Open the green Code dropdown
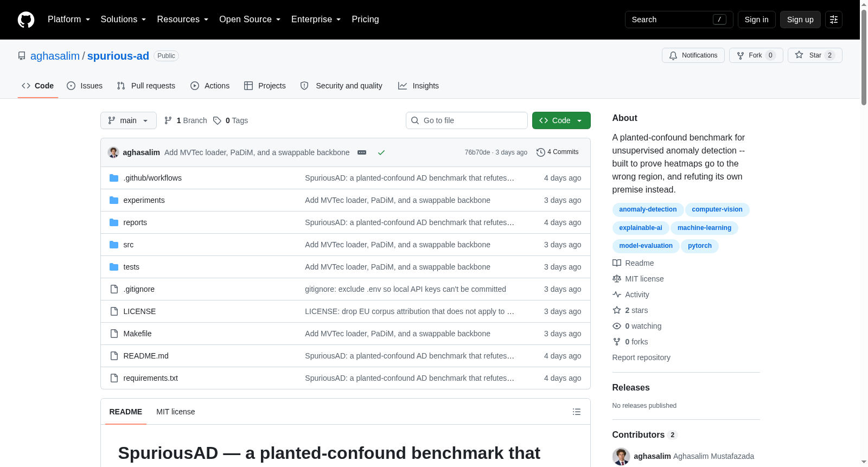Image resolution: width=868 pixels, height=467 pixels. [x=561, y=120]
